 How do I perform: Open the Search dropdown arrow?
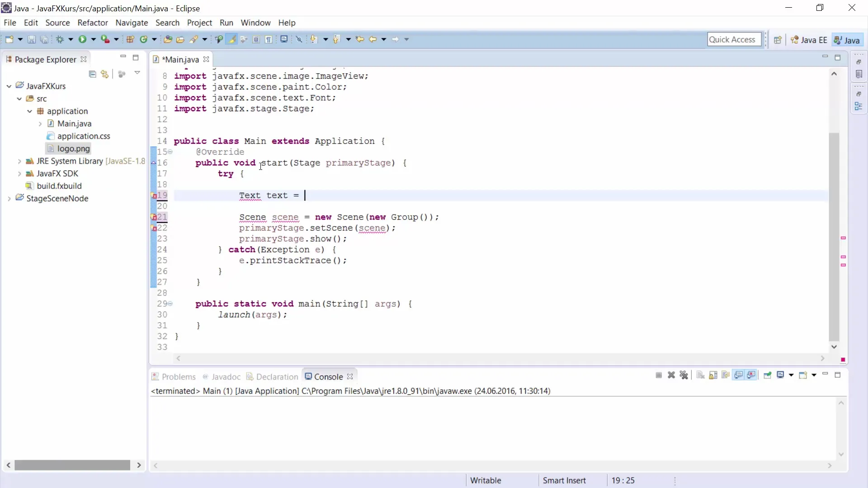click(205, 39)
